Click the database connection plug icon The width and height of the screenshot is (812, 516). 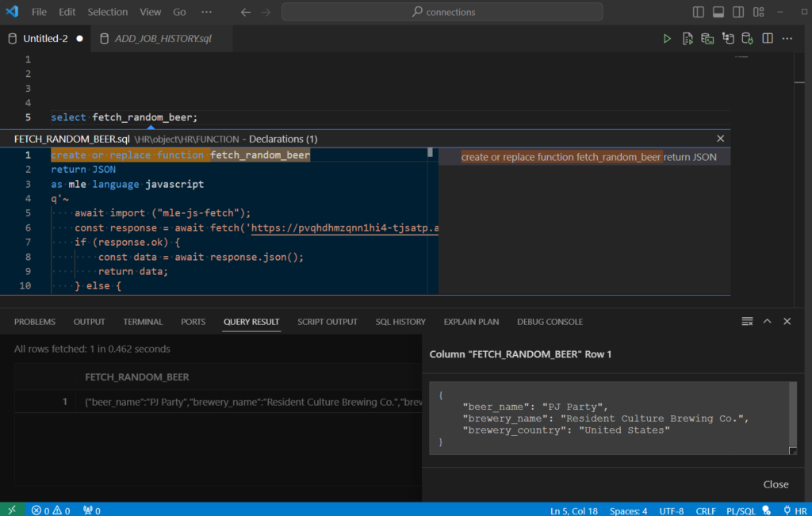747,38
